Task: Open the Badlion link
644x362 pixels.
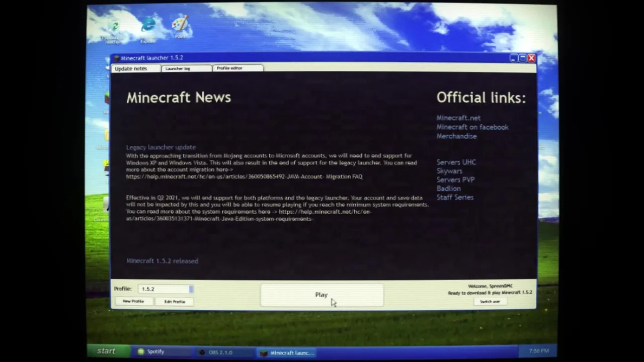Action: tap(448, 189)
